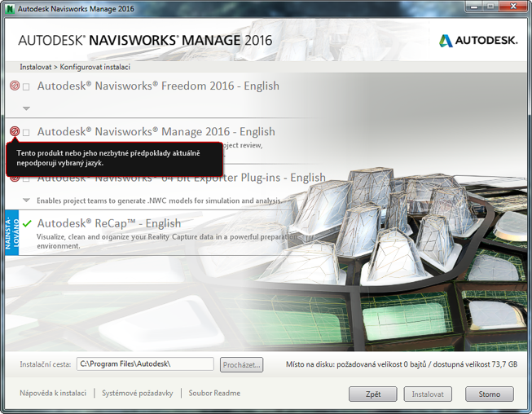Tick the Navisworks Freedom 2016 checkbox
The width and height of the screenshot is (532, 414).
click(26, 87)
